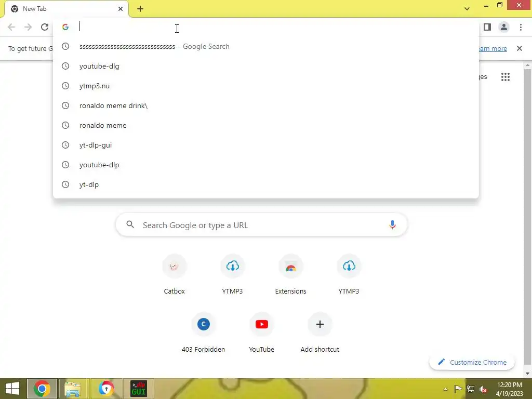Viewport: 532px width, 399px height.
Task: Open the second Chrome-like taskbar icon
Action: tap(106, 389)
